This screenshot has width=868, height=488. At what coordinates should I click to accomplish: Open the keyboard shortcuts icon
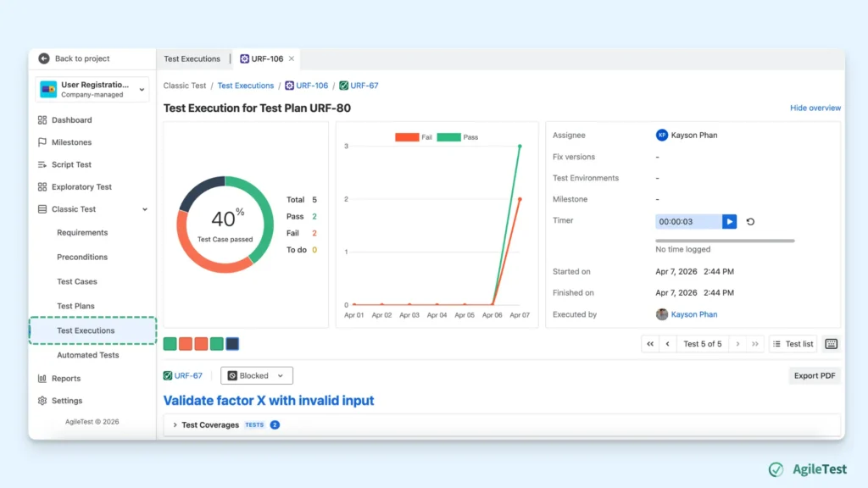831,344
